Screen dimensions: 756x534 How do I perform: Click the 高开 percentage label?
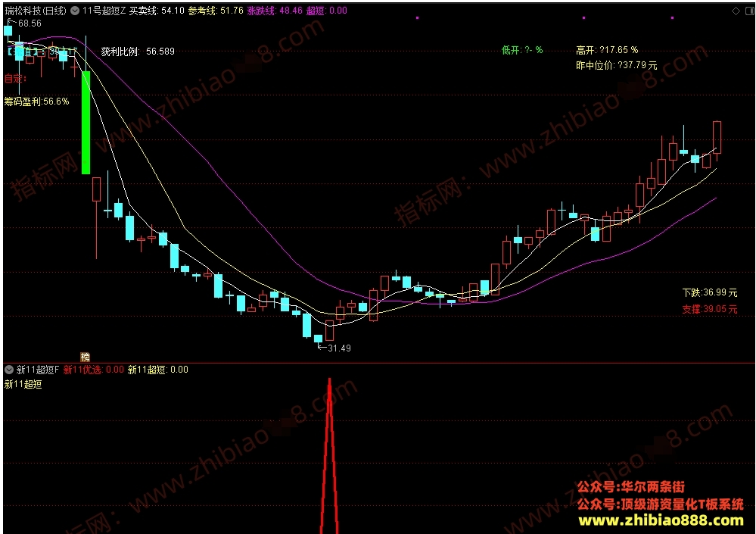pos(607,50)
